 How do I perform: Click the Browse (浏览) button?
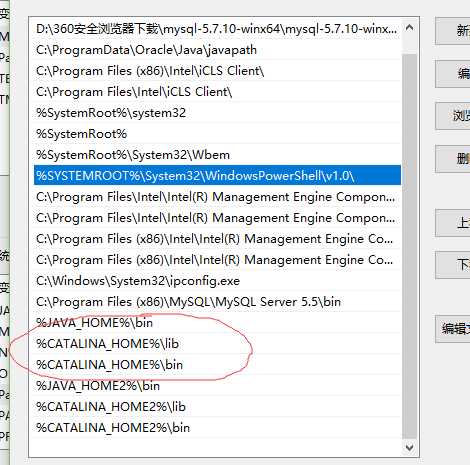[x=453, y=116]
